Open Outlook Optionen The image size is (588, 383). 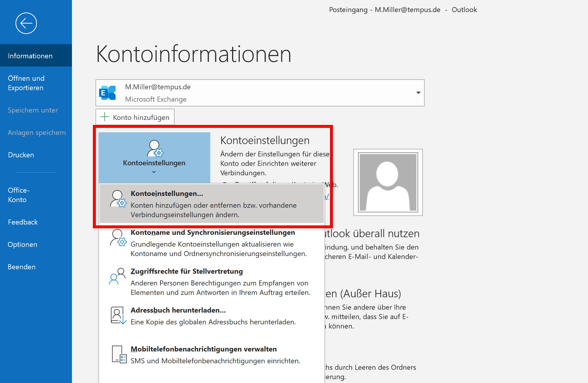(x=36, y=244)
